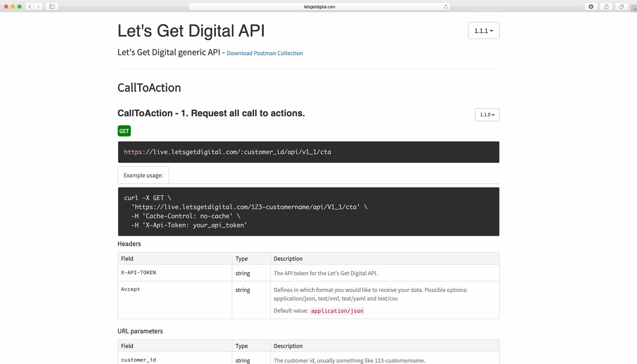
Task: Show all tabs with the tab overview icon
Action: pyautogui.click(x=621, y=7)
